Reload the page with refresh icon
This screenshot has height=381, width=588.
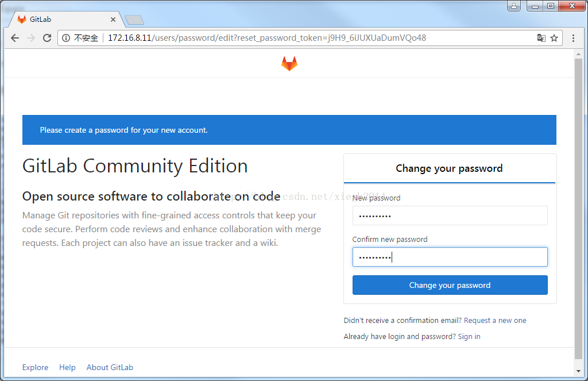tap(47, 38)
